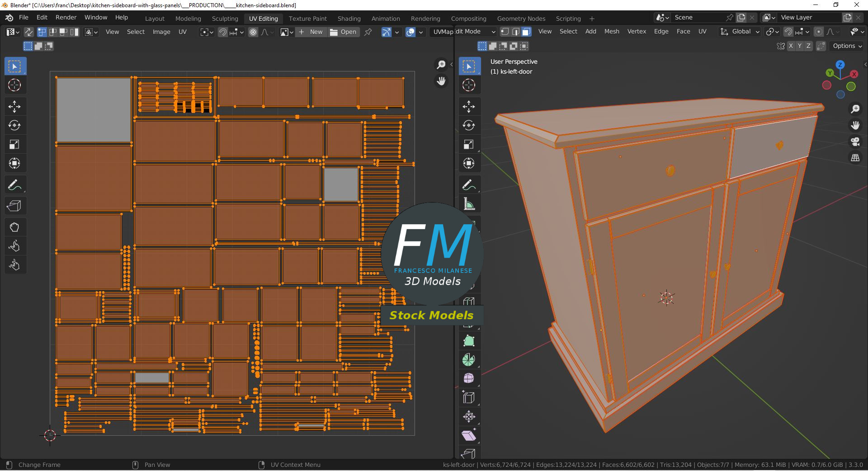The height and width of the screenshot is (471, 868).
Task: Open the UV overlays dropdown arrow
Action: pos(421,32)
